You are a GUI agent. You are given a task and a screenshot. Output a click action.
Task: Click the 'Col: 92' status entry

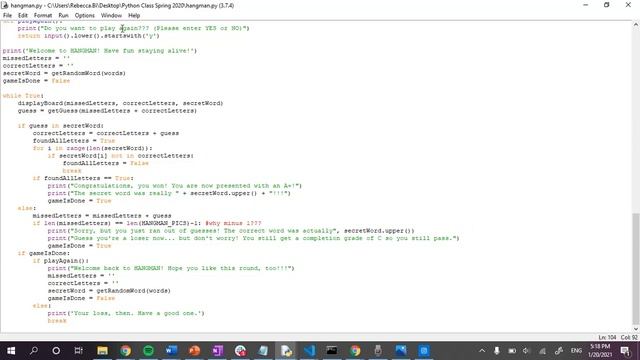pos(629,337)
